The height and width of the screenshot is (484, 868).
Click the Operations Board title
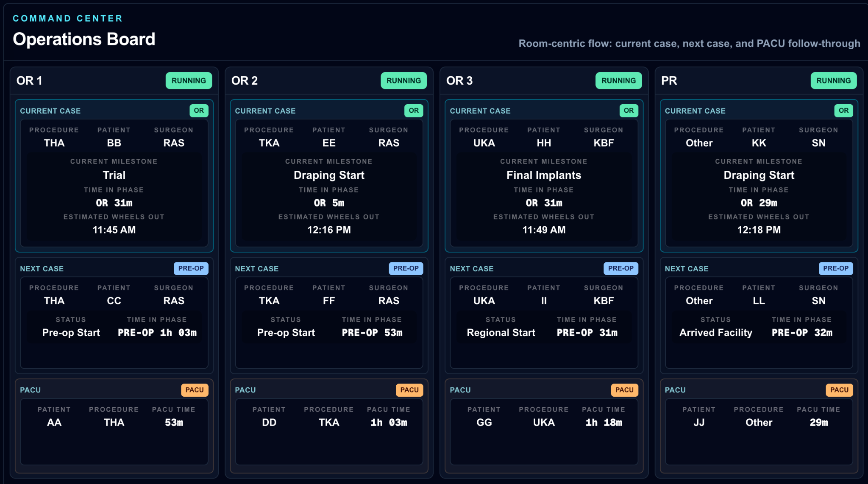click(84, 39)
